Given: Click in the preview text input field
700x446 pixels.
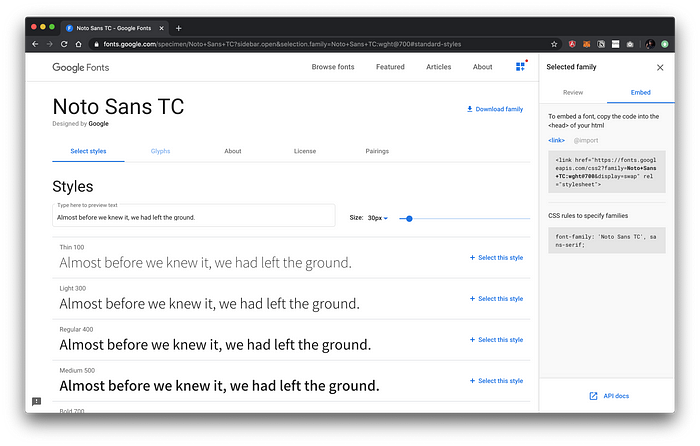Looking at the screenshot, I should 194,216.
